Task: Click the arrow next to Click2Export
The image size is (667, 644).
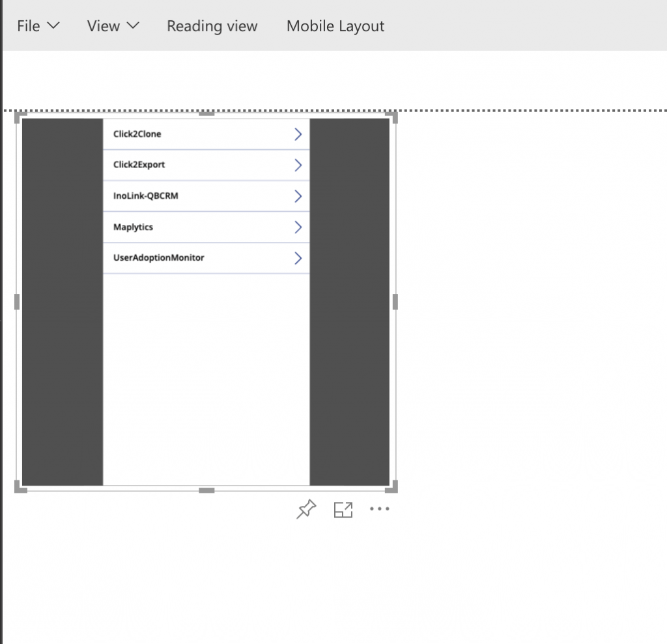Action: pos(298,165)
